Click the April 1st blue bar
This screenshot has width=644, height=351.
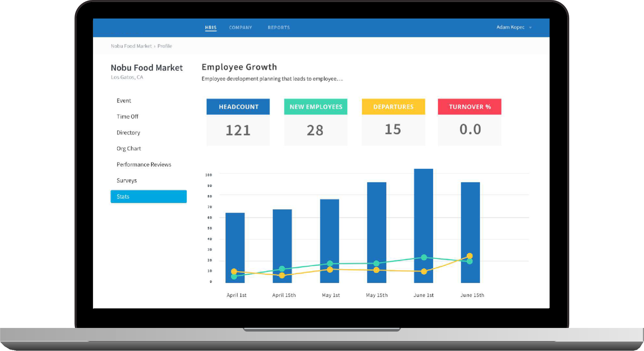tap(235, 248)
